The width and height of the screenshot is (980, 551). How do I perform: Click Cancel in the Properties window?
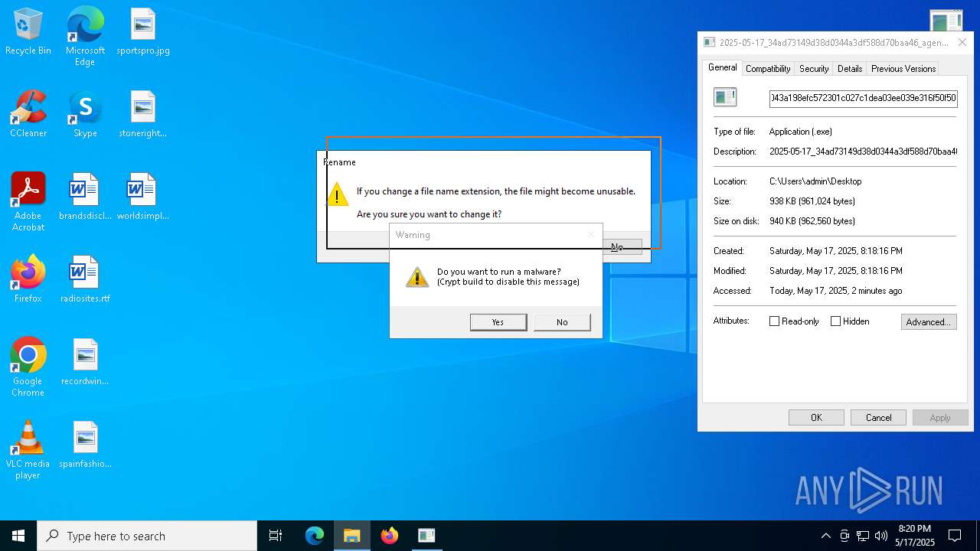(879, 418)
